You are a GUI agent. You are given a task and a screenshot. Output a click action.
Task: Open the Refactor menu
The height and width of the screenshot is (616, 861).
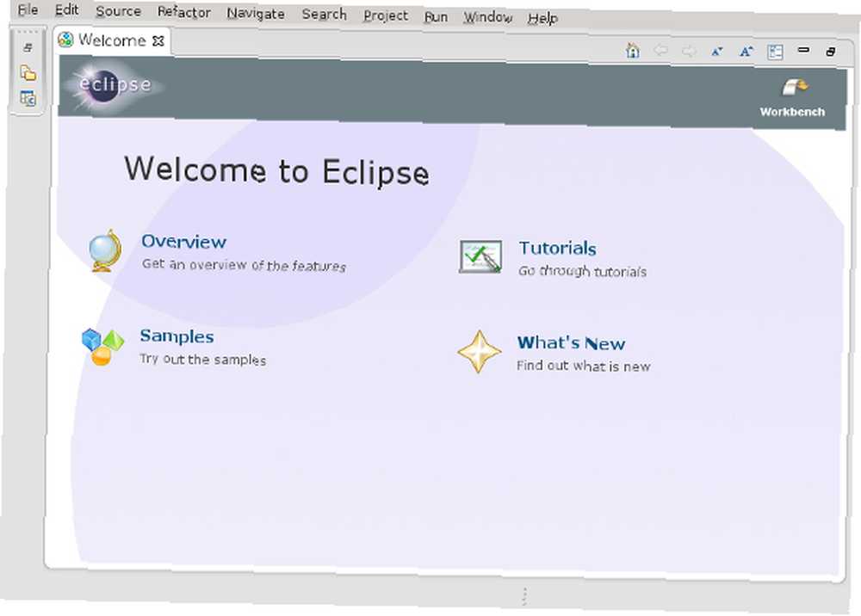coord(184,12)
